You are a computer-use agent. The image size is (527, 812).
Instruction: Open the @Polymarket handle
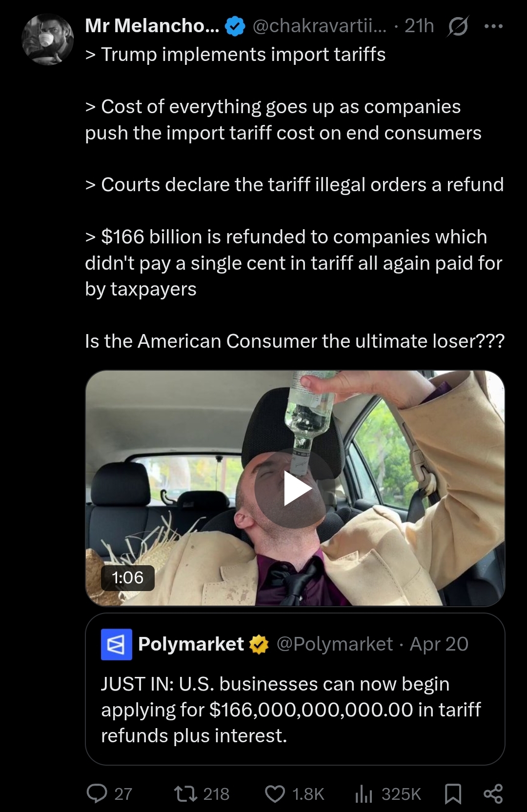point(335,644)
